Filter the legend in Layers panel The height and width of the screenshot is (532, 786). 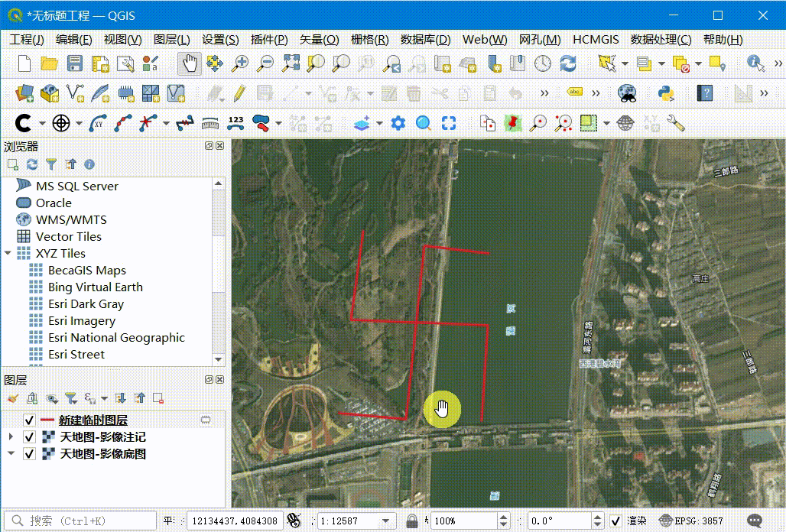70,398
